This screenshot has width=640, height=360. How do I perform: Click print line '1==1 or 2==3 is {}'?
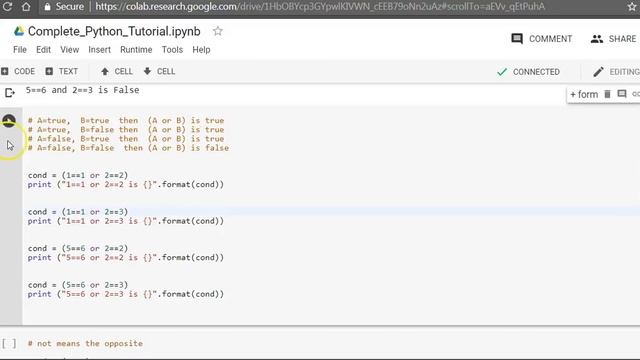click(126, 221)
